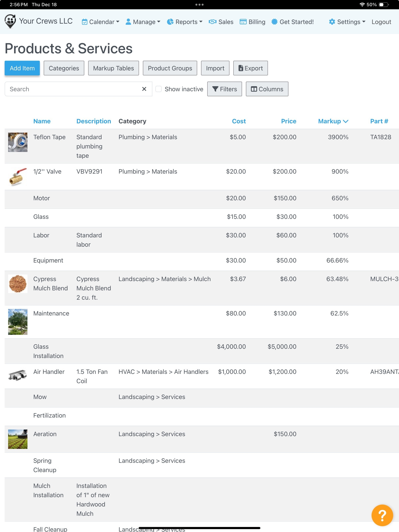Open the Categories button
This screenshot has width=399, height=532.
click(x=64, y=68)
